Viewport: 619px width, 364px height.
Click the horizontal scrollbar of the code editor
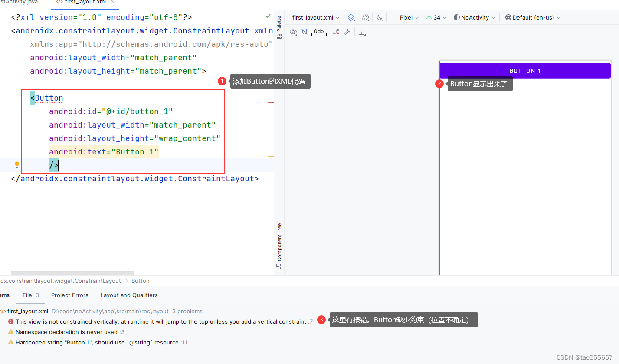[x=72, y=273]
